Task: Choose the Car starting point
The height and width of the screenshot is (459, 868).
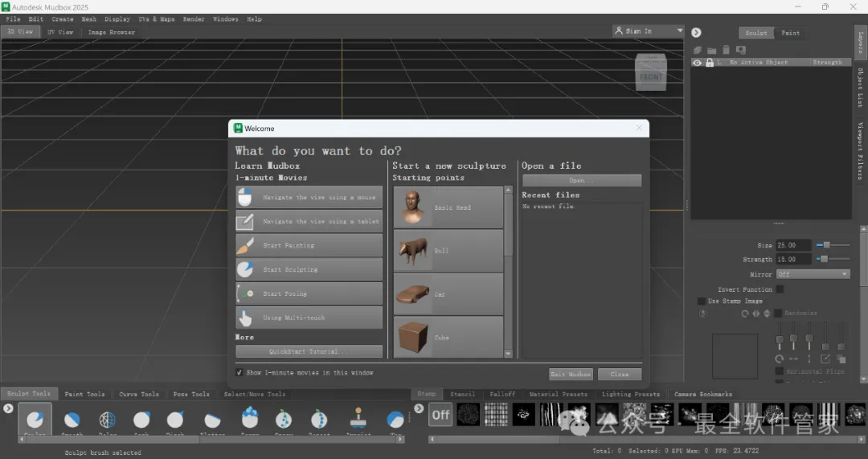Action: point(448,294)
